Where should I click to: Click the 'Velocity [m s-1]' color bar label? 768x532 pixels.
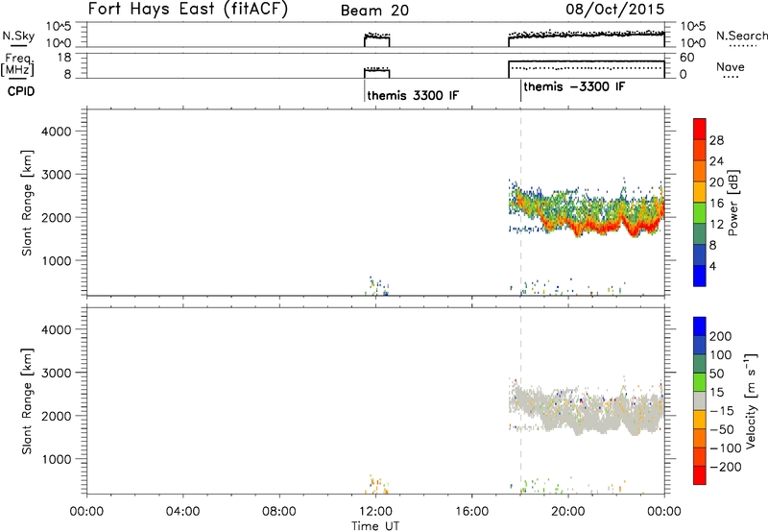751,400
